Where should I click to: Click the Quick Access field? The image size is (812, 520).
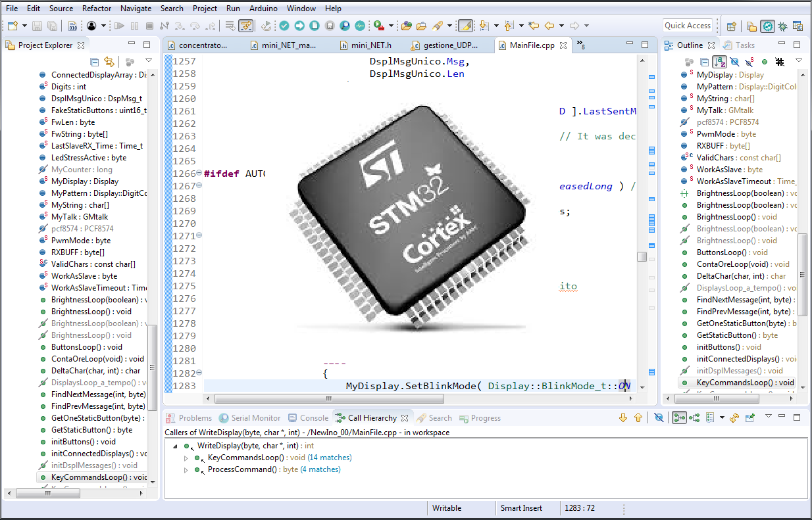pos(688,26)
